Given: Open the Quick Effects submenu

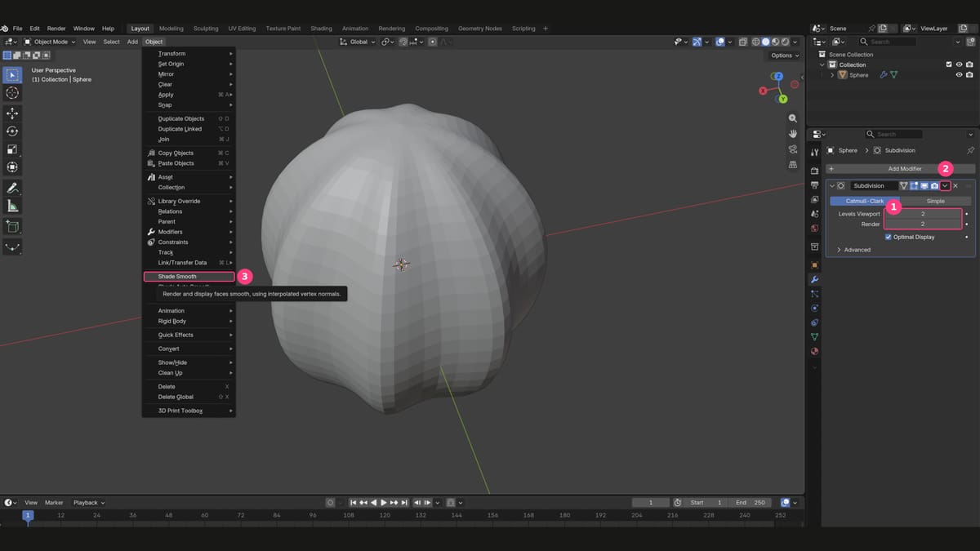Looking at the screenshot, I should [x=189, y=335].
